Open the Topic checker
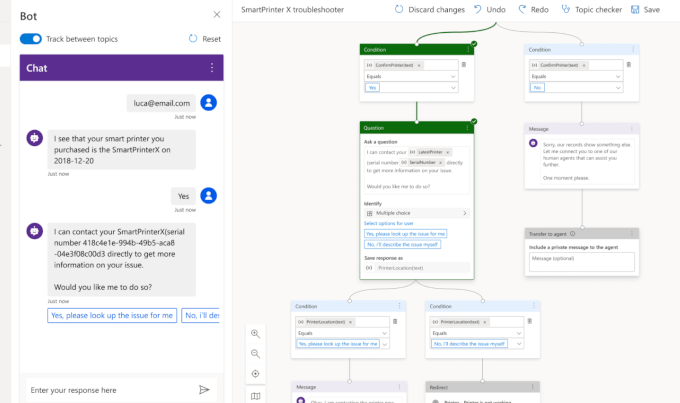This screenshot has width=680, height=403. [592, 10]
